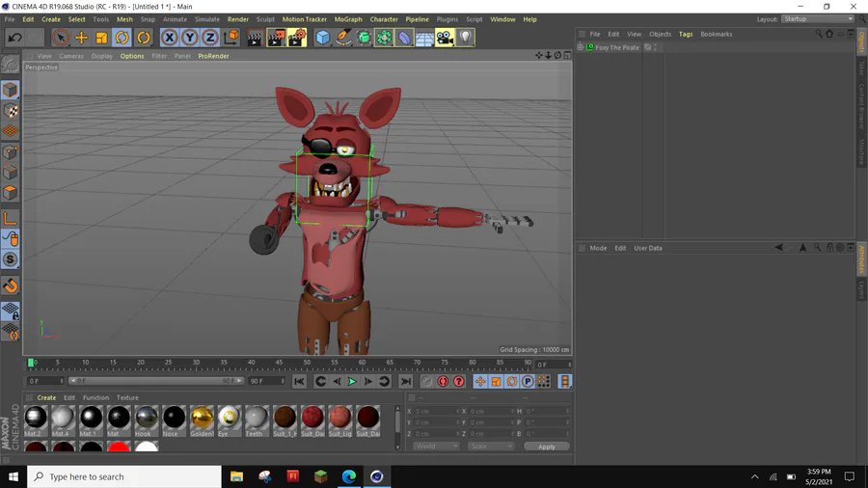Screen dimensions: 868x488
Task: Add a Cube primitive object
Action: click(323, 38)
